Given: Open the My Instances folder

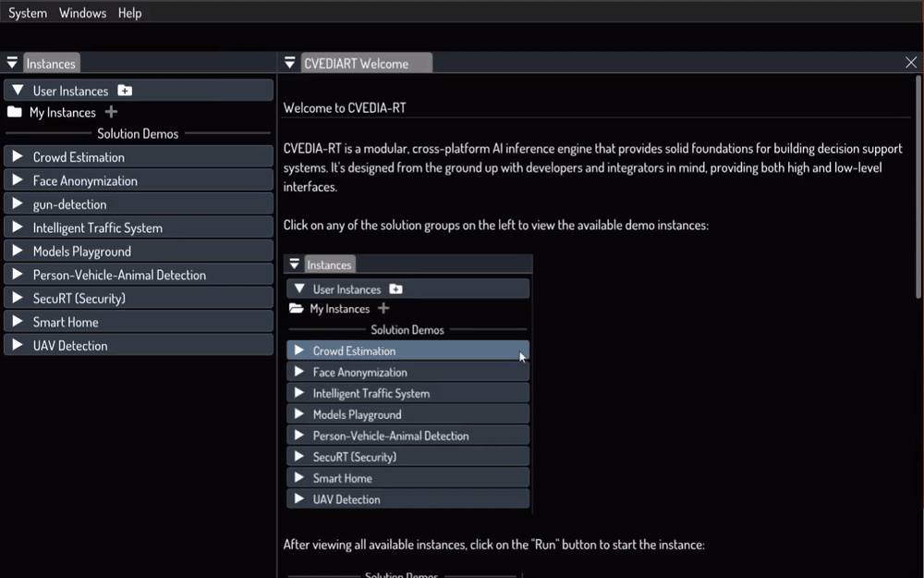Looking at the screenshot, I should (51, 112).
